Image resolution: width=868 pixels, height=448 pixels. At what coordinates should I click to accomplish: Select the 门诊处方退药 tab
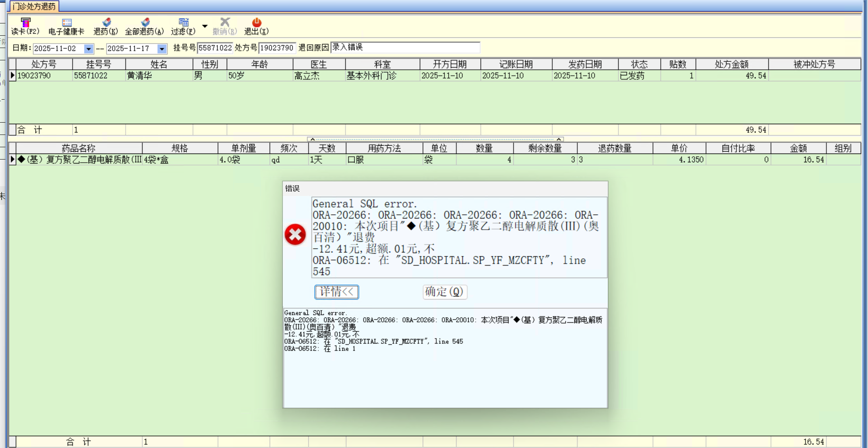point(34,6)
